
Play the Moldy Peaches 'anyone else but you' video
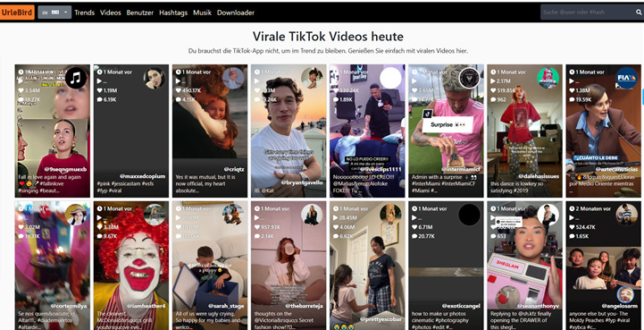tap(603, 266)
